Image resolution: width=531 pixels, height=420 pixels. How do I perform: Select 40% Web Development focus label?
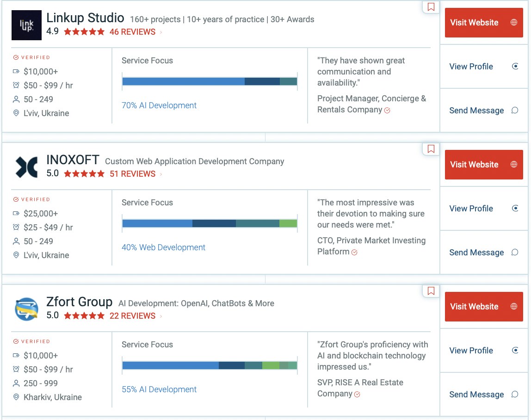pos(163,247)
